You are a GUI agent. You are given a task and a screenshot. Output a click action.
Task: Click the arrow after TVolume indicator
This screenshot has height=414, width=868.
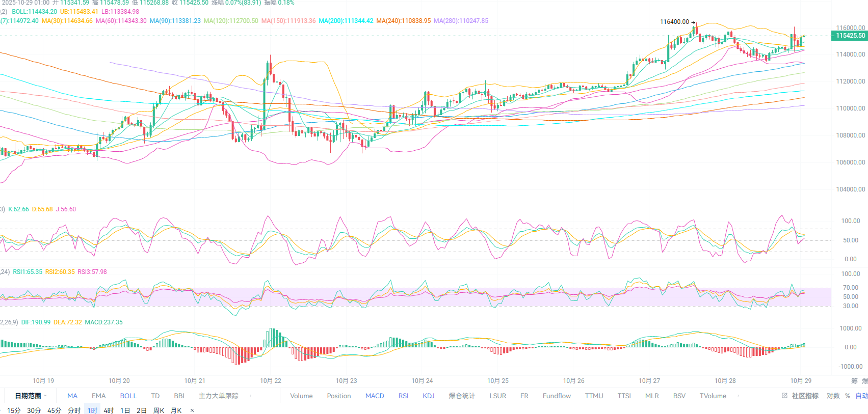pyautogui.click(x=739, y=396)
